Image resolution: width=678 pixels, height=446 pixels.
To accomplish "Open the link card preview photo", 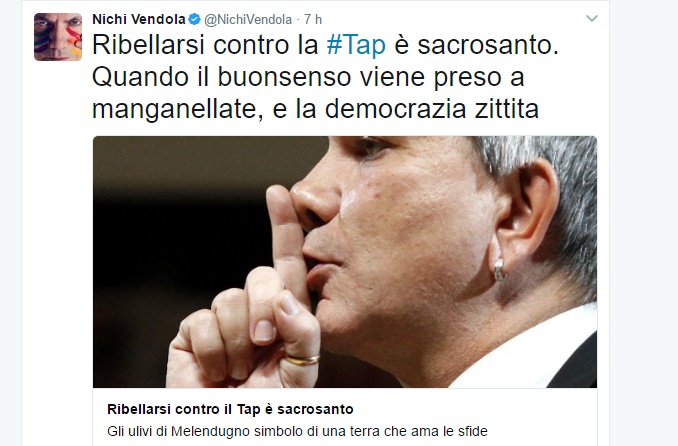I will (x=345, y=262).
